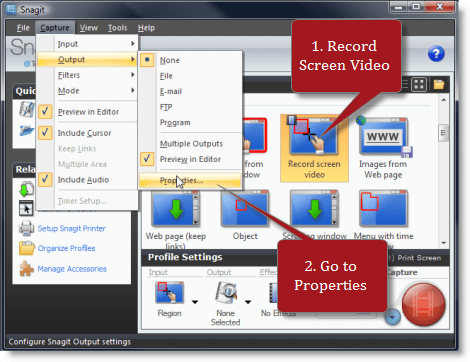Click the grayed-out Timer Setup... menu entry

click(x=87, y=201)
